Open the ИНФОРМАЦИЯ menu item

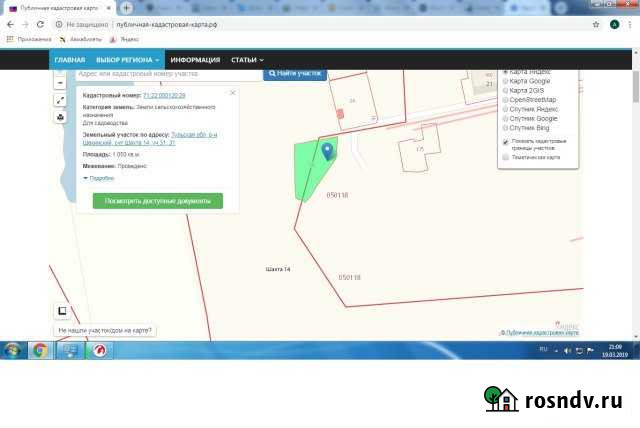tap(195, 60)
